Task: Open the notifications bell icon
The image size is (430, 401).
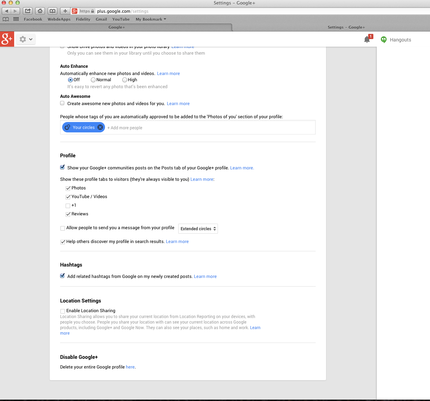Action: [x=367, y=39]
